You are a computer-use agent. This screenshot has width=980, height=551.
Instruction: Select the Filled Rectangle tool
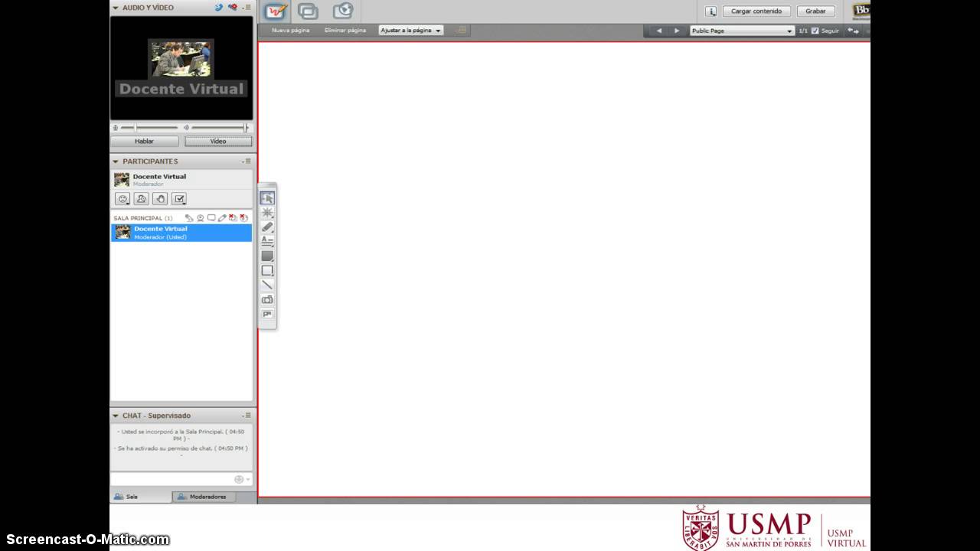click(x=267, y=256)
